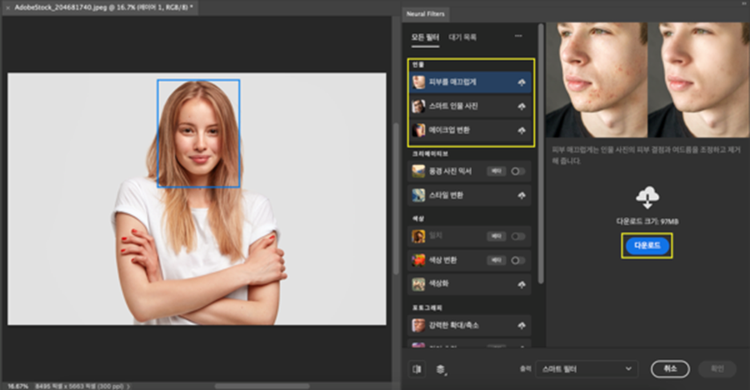The height and width of the screenshot is (390, 750).
Task: Click the 스마트 인물 사진 filter thumbnail icon
Action: pos(419,106)
